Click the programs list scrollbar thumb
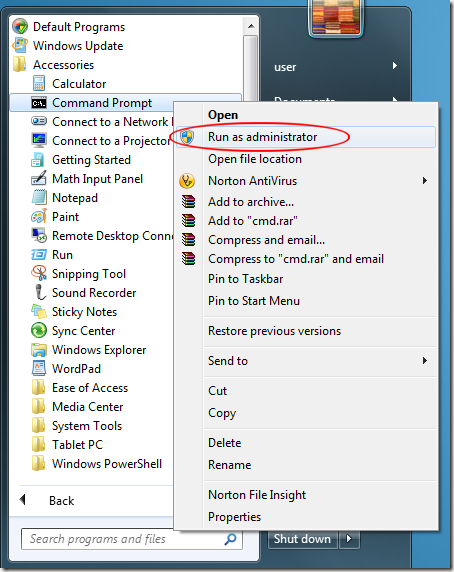454x572 pixels. (x=251, y=67)
